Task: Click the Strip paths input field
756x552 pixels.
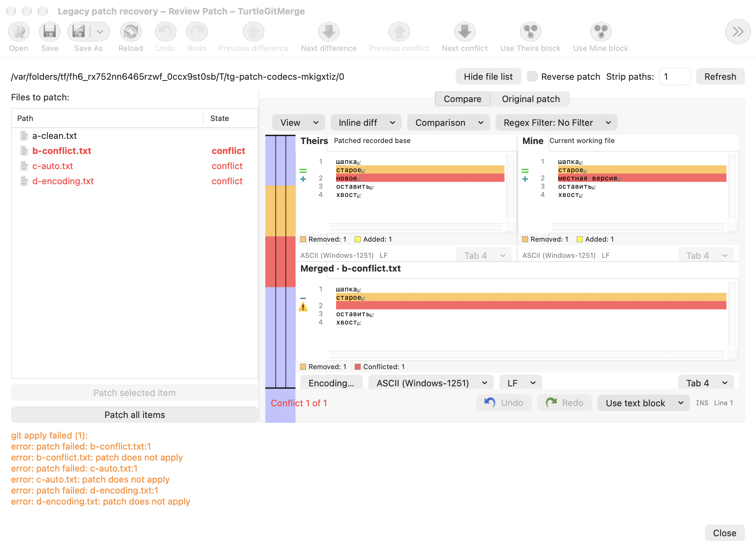Action: coord(675,76)
